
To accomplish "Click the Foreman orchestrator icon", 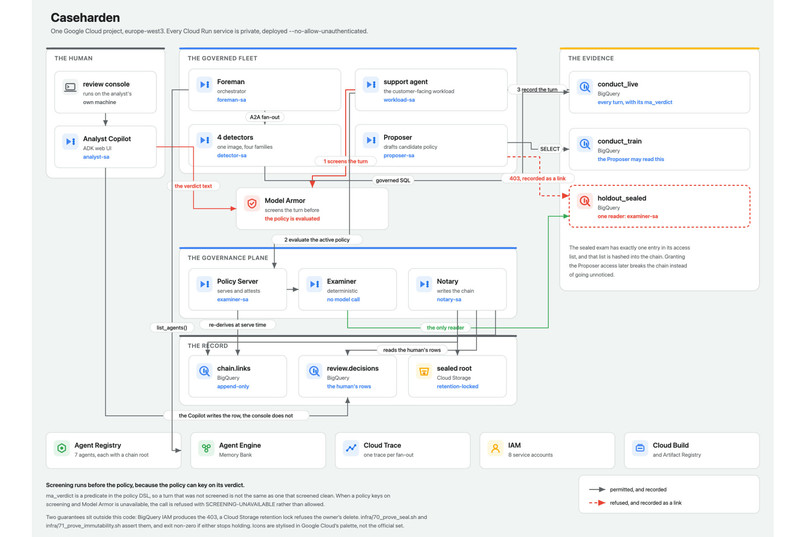I will 205,84.
